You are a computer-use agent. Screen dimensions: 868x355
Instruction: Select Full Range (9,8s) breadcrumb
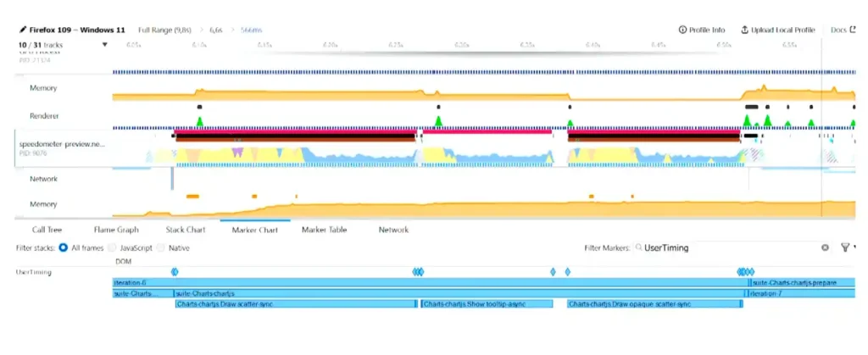point(164,30)
